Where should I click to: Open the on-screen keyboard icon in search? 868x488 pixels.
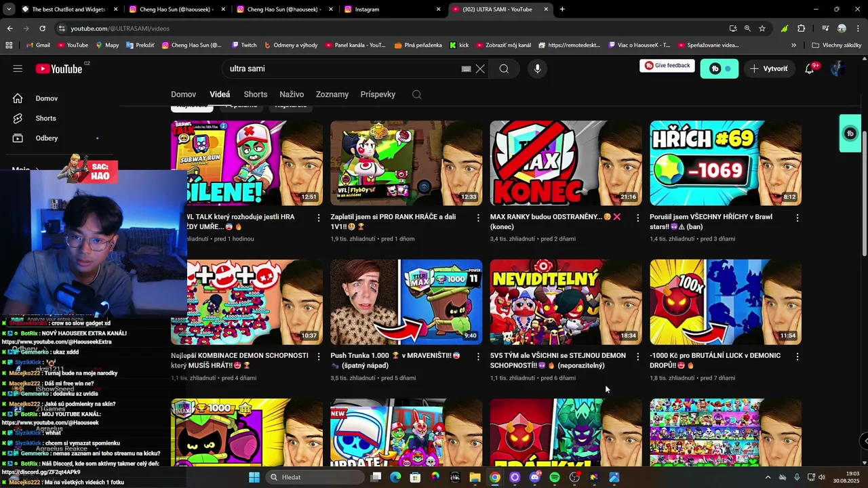pos(466,68)
